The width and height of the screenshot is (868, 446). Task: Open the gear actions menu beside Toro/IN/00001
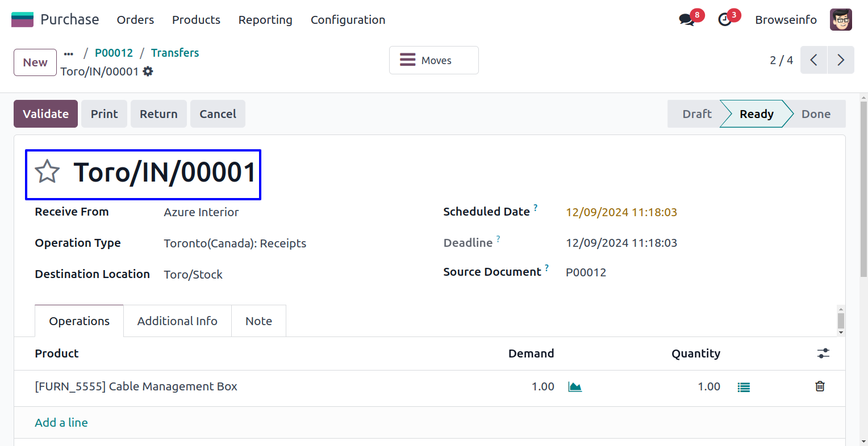click(148, 71)
